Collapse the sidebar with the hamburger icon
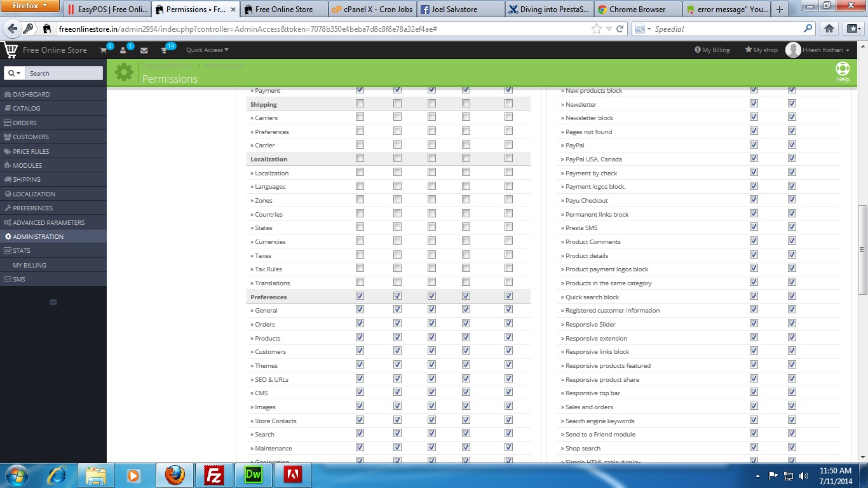The image size is (868, 488). (x=53, y=302)
